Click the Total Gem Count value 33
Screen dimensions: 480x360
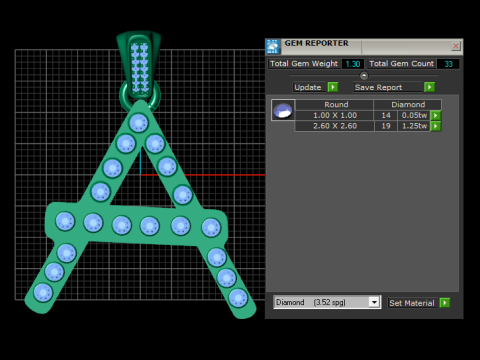[x=448, y=64]
